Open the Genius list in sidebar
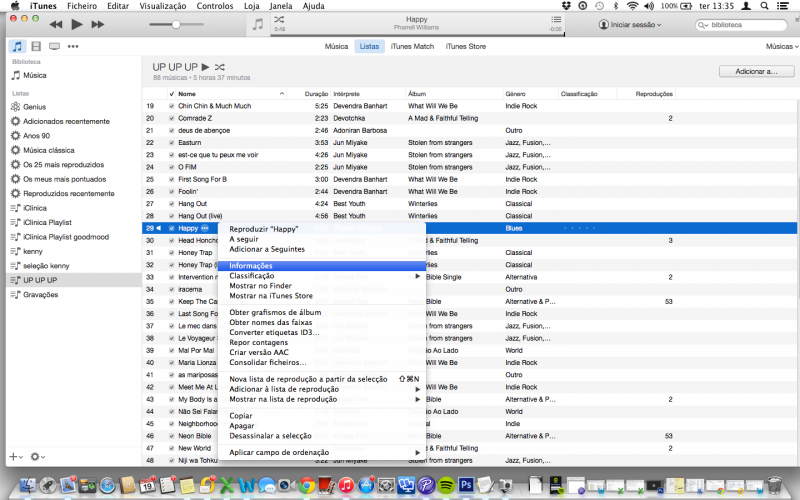Image resolution: width=800 pixels, height=500 pixels. coord(34,107)
